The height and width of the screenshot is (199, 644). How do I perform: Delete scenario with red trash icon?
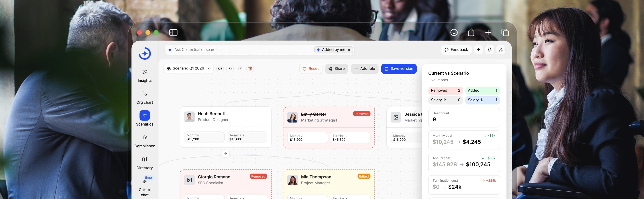[x=250, y=68]
